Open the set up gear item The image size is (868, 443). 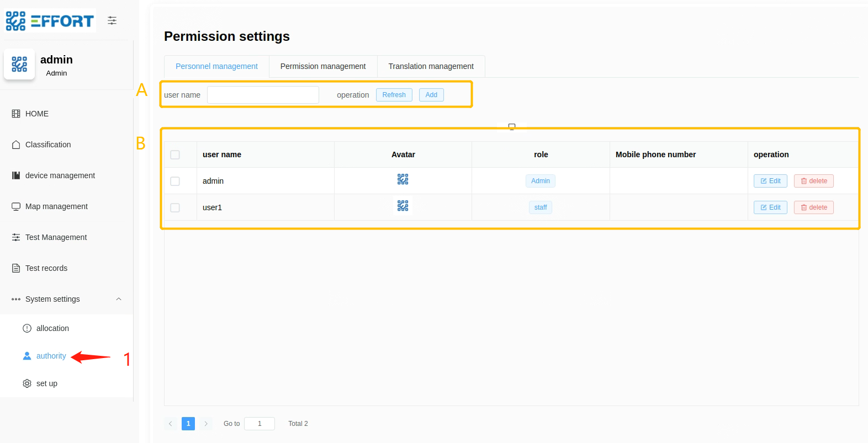tap(46, 383)
